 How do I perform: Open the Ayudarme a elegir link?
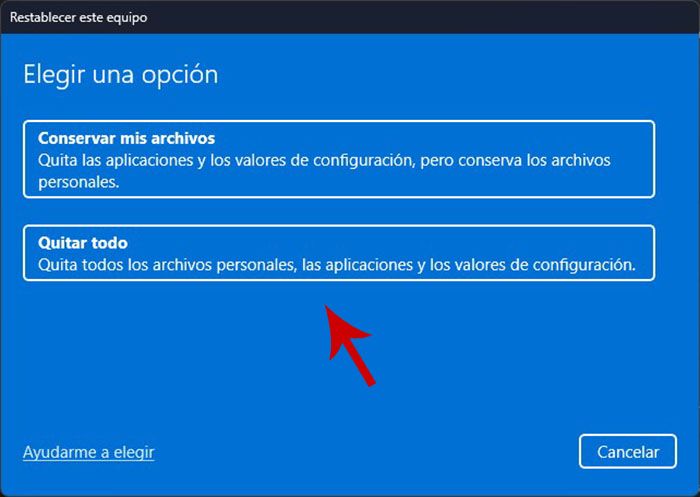(88, 452)
